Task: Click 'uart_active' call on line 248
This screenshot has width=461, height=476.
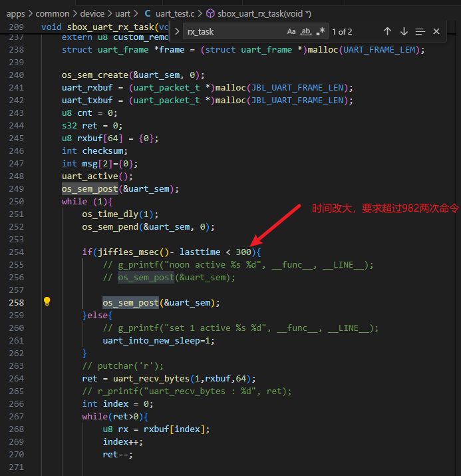Action: (90, 176)
